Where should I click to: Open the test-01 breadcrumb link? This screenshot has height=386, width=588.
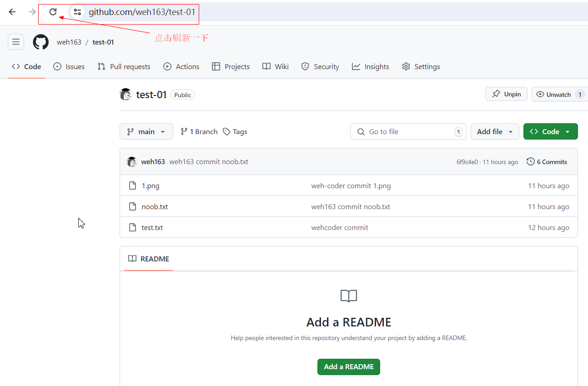pos(103,42)
